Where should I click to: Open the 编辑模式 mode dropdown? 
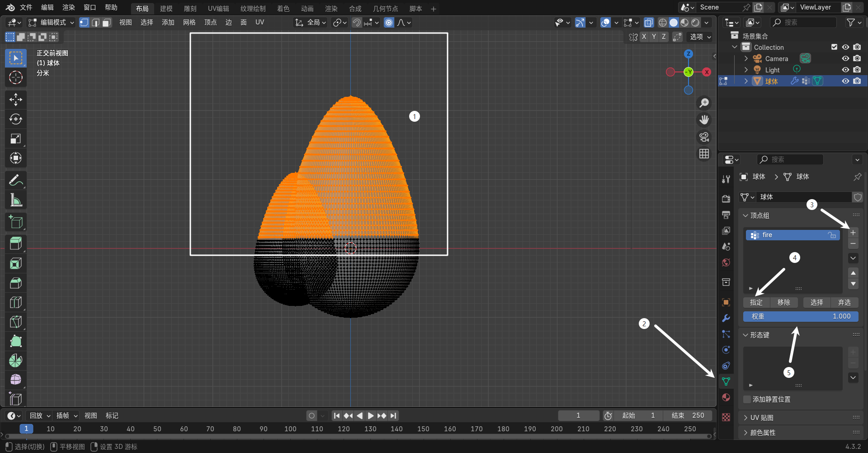coord(51,22)
